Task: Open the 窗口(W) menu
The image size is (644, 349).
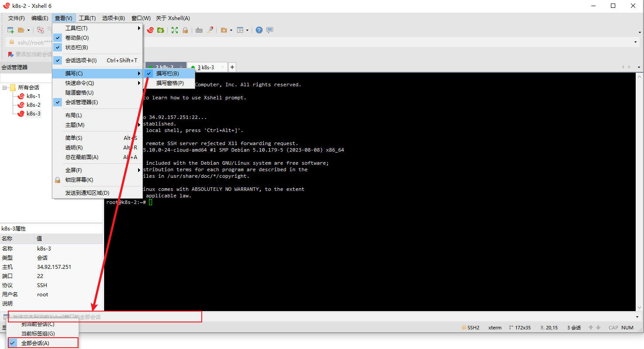Action: pyautogui.click(x=141, y=18)
